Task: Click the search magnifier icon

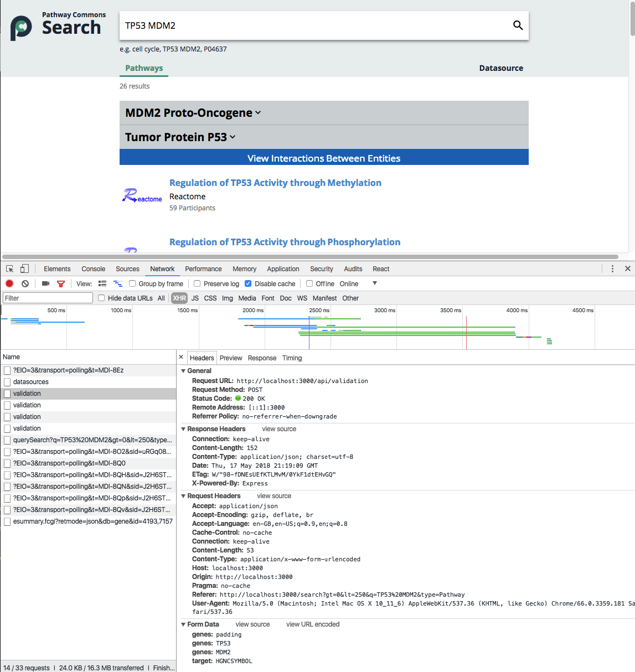Action: tap(518, 25)
